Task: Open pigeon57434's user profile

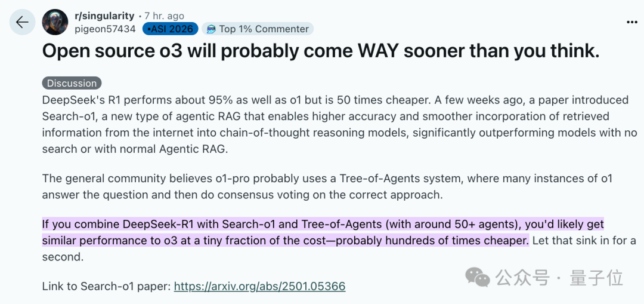Action: 106,29
